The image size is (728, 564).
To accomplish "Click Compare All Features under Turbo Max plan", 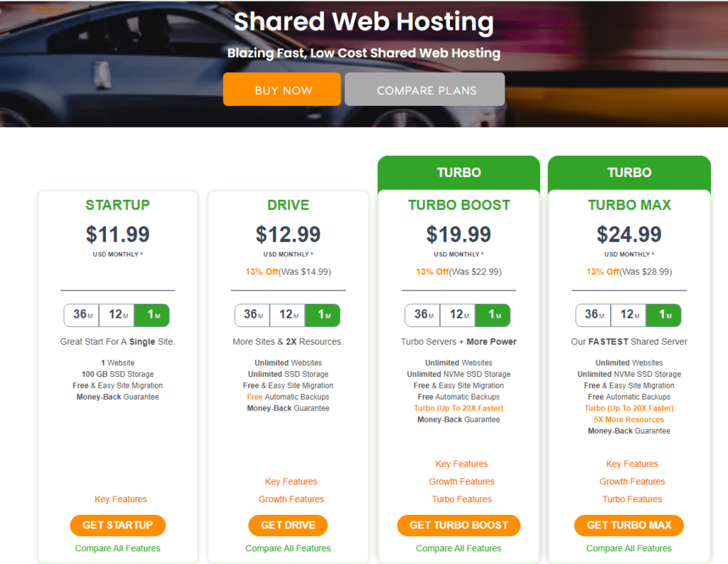I will pos(628,548).
